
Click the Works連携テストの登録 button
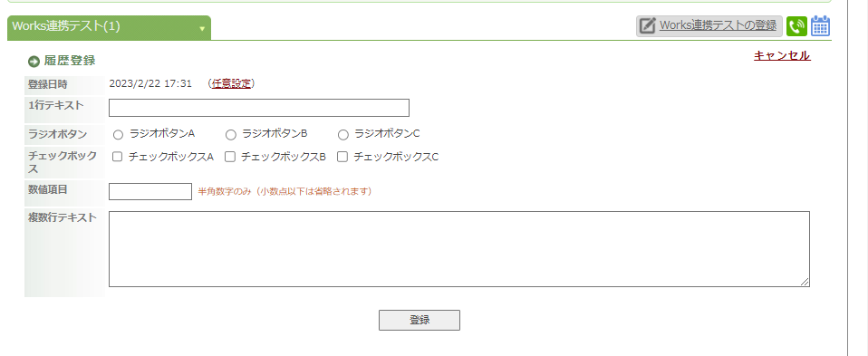pyautogui.click(x=709, y=26)
